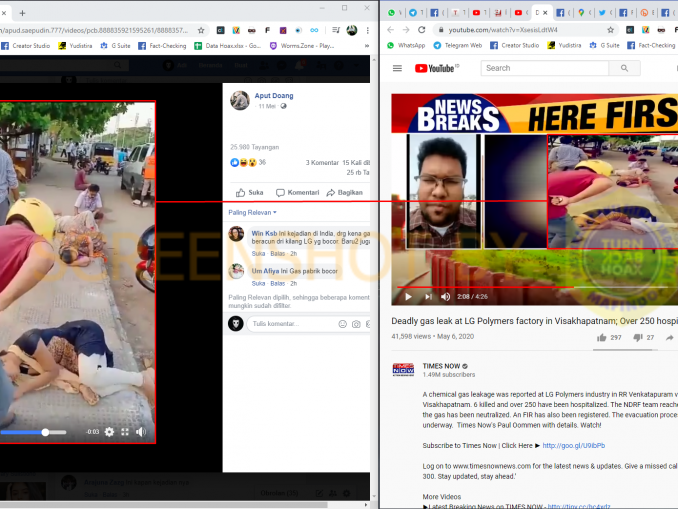Click TIMES NOW channel logo

(x=403, y=369)
